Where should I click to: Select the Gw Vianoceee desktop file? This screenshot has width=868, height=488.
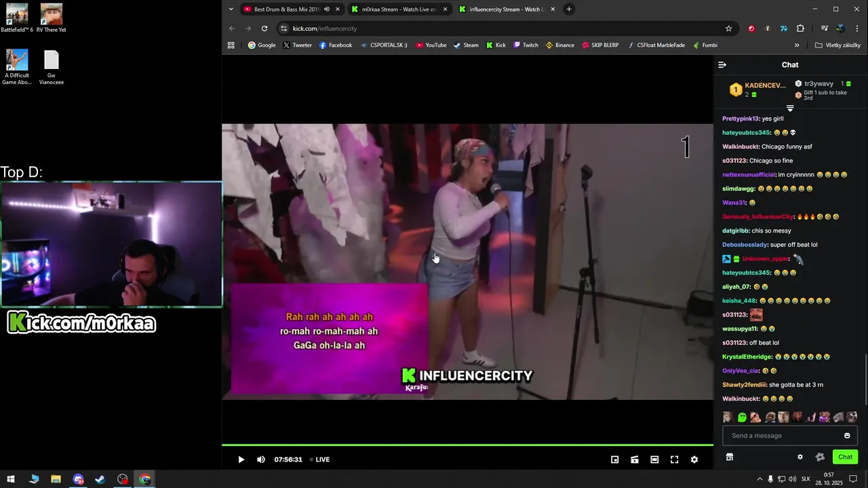coord(52,68)
